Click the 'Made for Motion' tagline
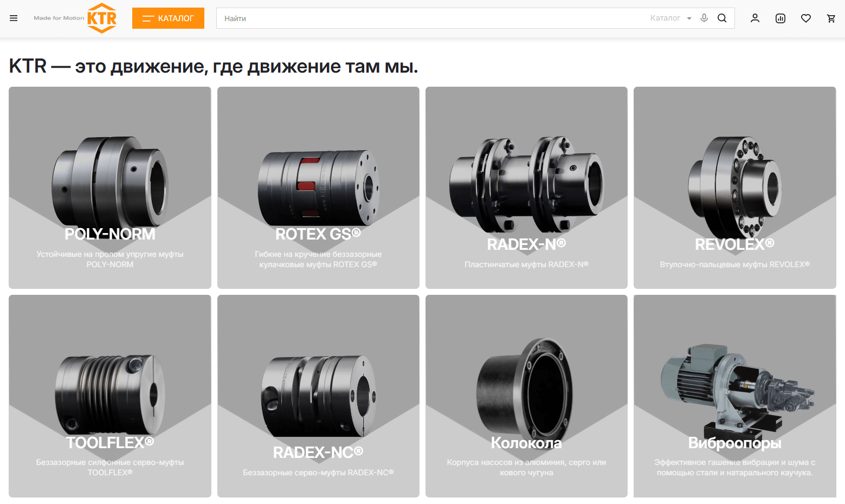 click(x=59, y=18)
